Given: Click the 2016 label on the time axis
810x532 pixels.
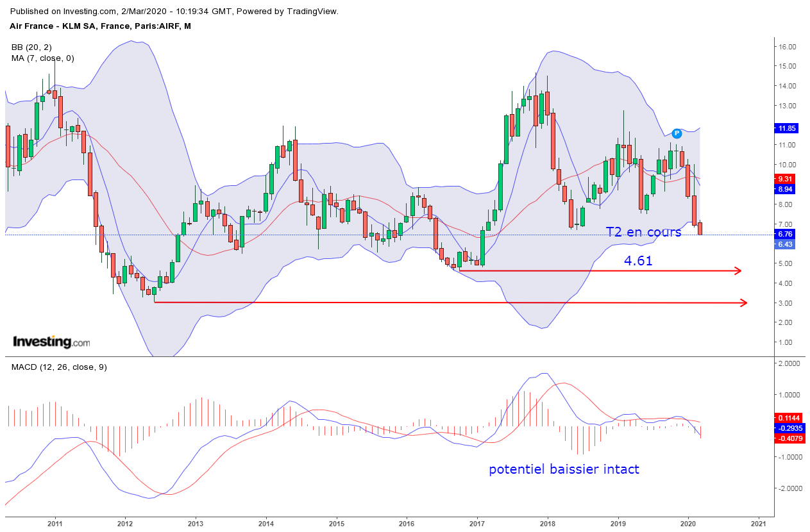Looking at the screenshot, I should pos(406,523).
